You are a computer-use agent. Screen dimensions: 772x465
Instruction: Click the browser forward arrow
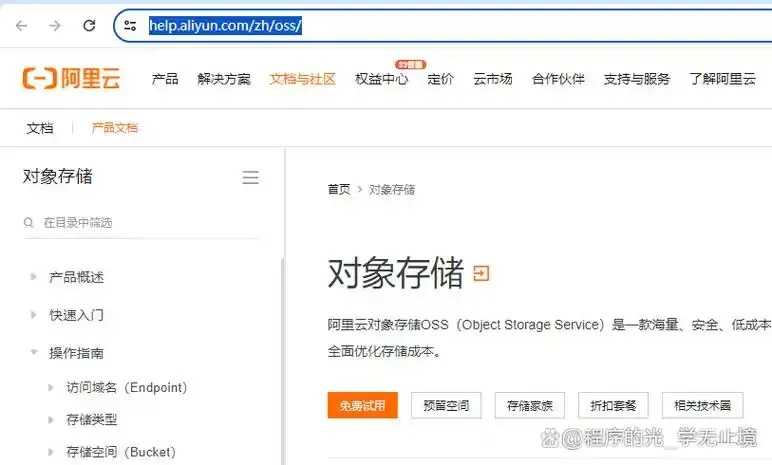(55, 26)
